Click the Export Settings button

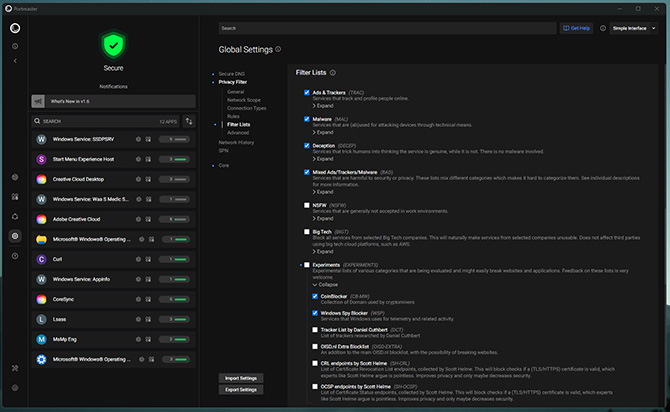[x=241, y=390]
